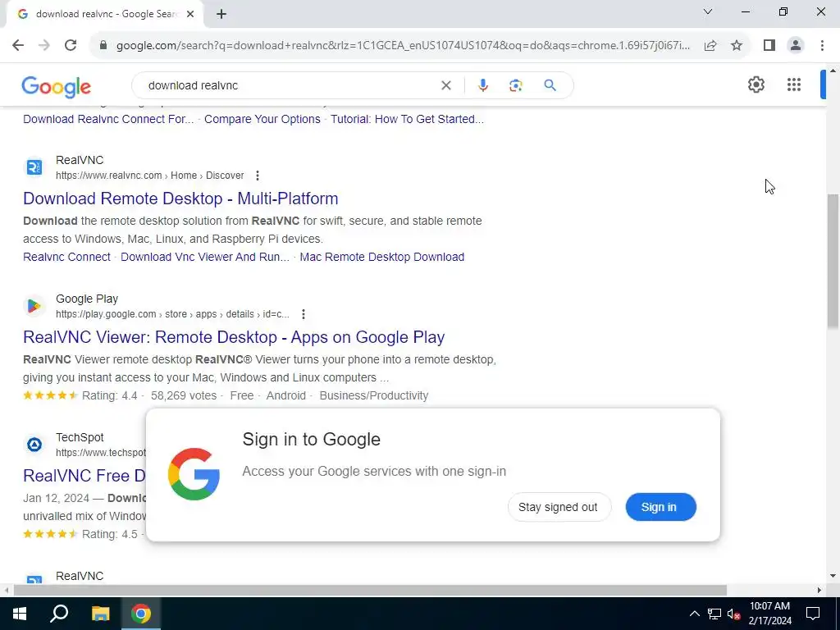
Task: Open RealVNC Viewer Google Play result
Action: 234,337
